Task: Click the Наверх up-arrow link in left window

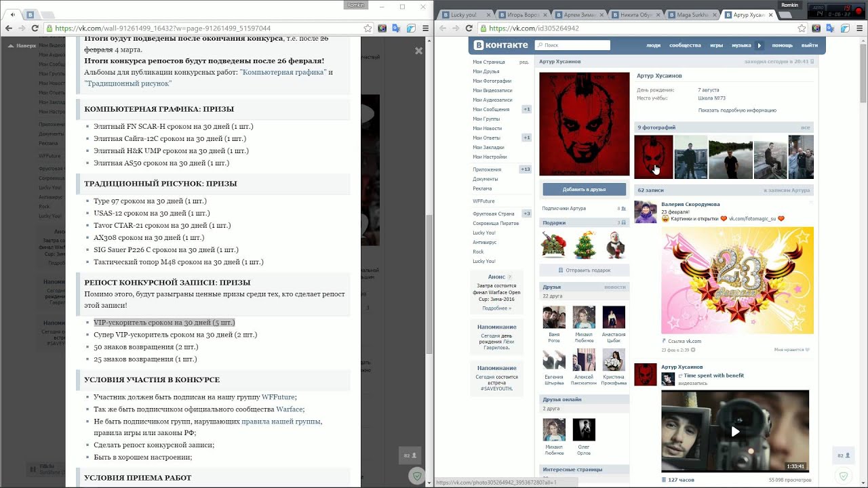Action: click(22, 45)
